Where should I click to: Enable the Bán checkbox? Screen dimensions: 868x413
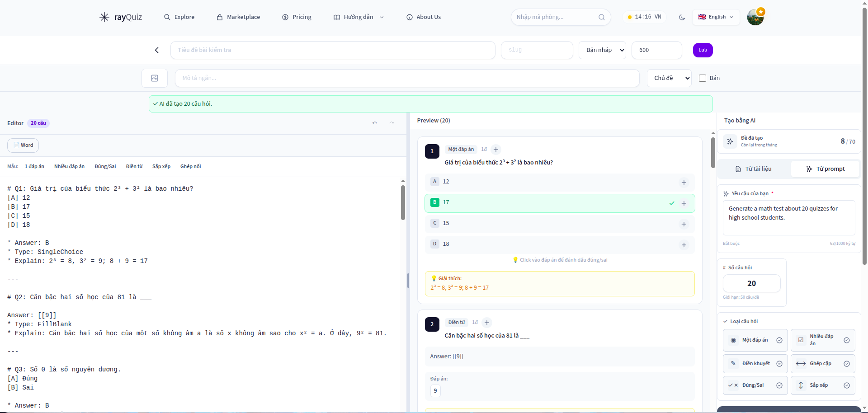(x=703, y=78)
